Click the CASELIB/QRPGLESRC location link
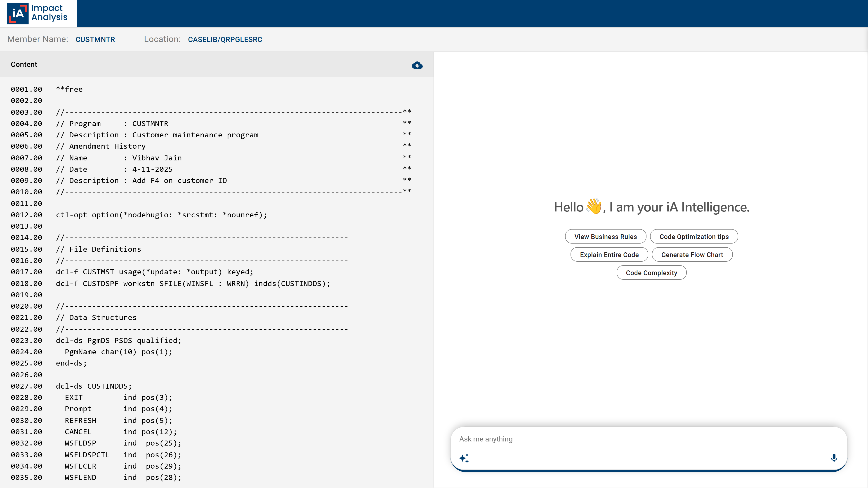The image size is (868, 488). (x=225, y=39)
